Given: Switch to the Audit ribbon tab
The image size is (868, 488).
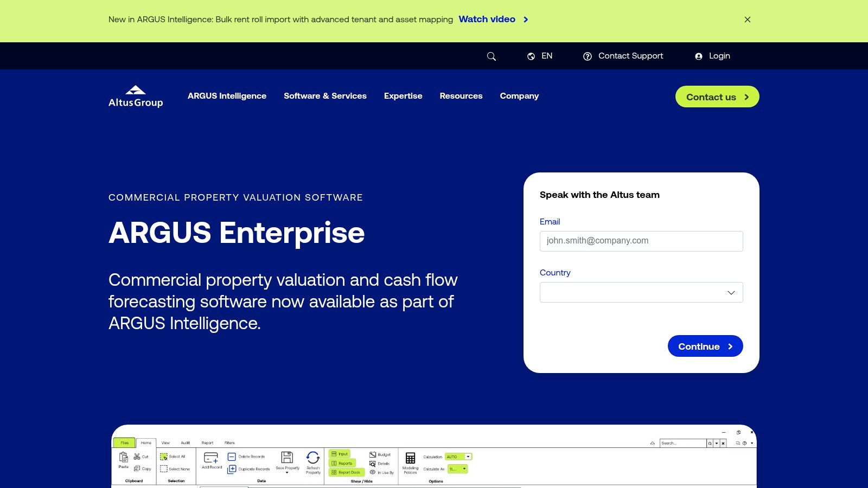Looking at the screenshot, I should click(185, 442).
